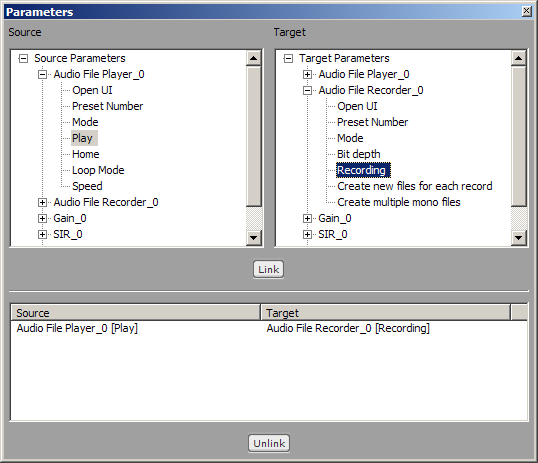
Task: Expand Gain_0 in the Source tree
Action: click(x=42, y=219)
